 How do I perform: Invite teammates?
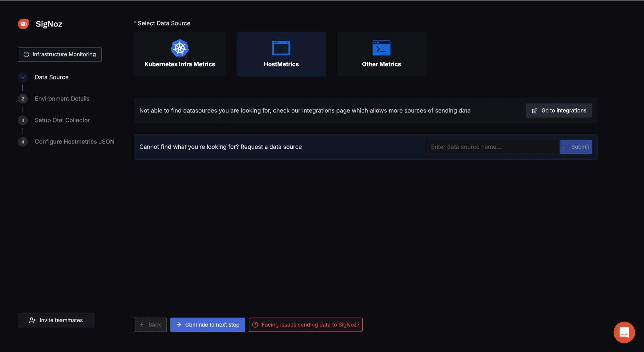pyautogui.click(x=56, y=320)
